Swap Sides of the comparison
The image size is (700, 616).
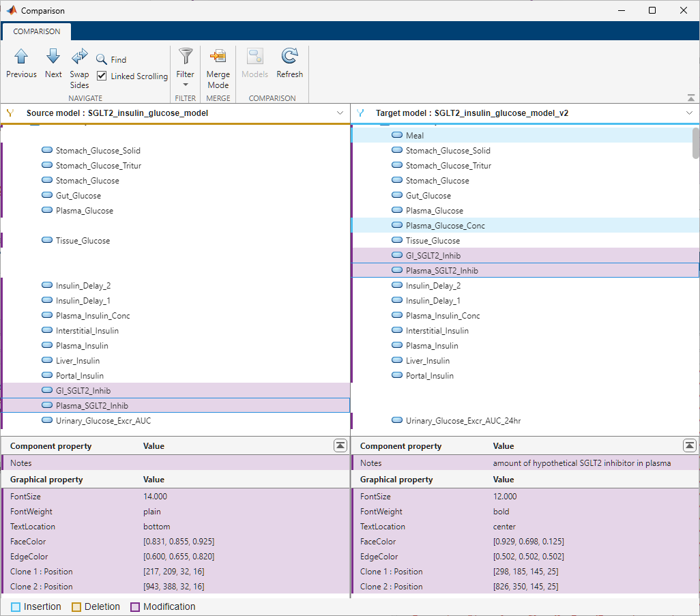click(x=79, y=68)
